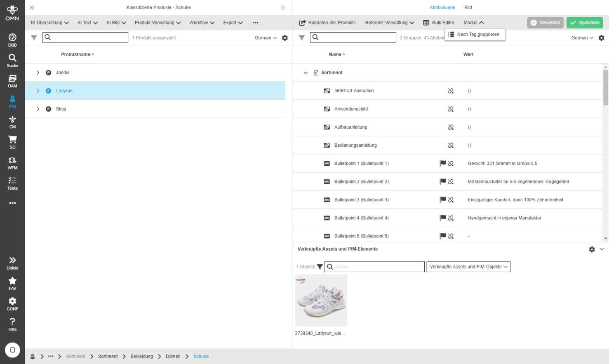
Task: Open the KI Bild dropdown menu
Action: [116, 23]
